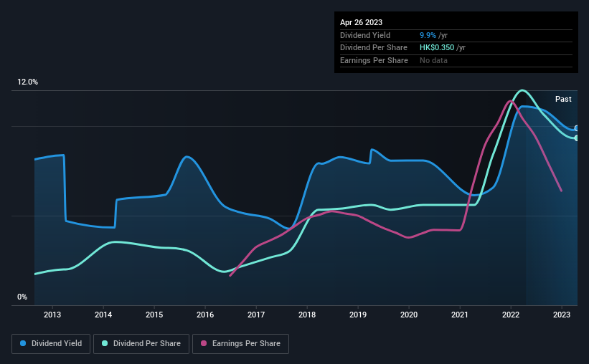The image size is (589, 364).
Task: Select the 2020 x-axis label
Action: (x=409, y=315)
